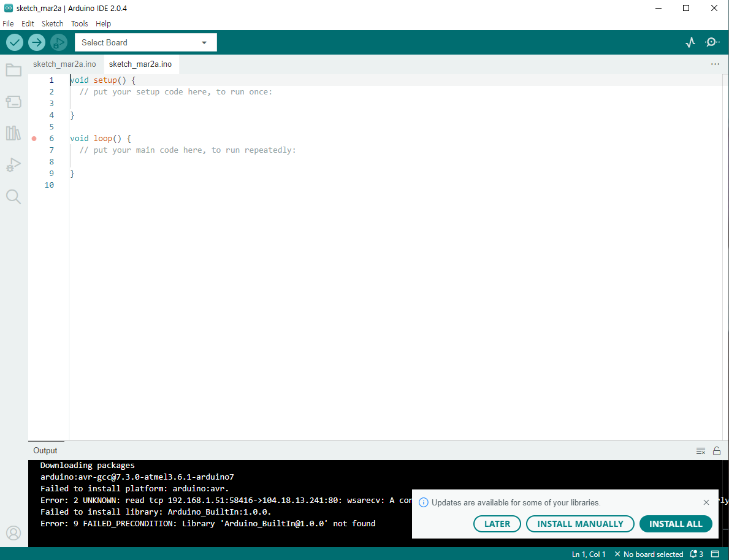Click 'Failed to install library' output line
Image resolution: width=729 pixels, height=560 pixels.
pos(156,512)
